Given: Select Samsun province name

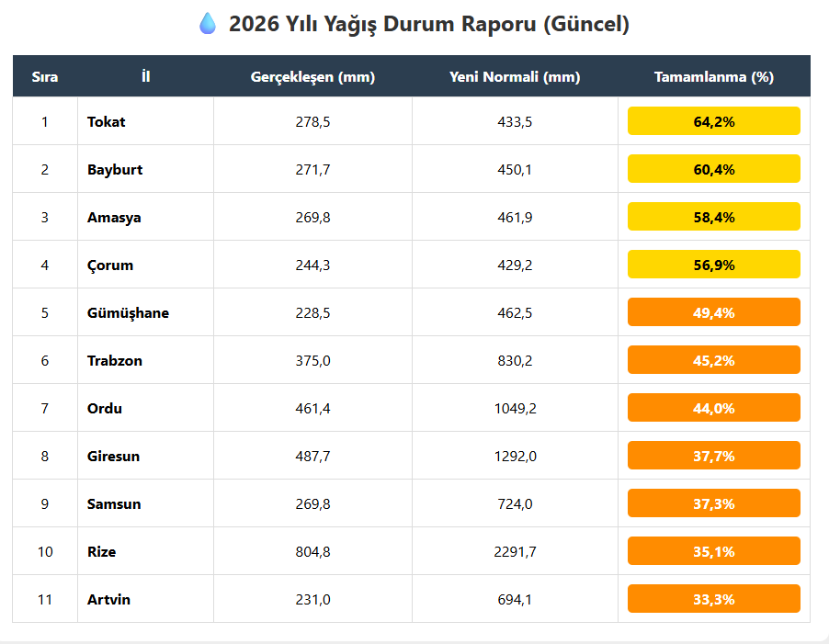Looking at the screenshot, I should [114, 504].
